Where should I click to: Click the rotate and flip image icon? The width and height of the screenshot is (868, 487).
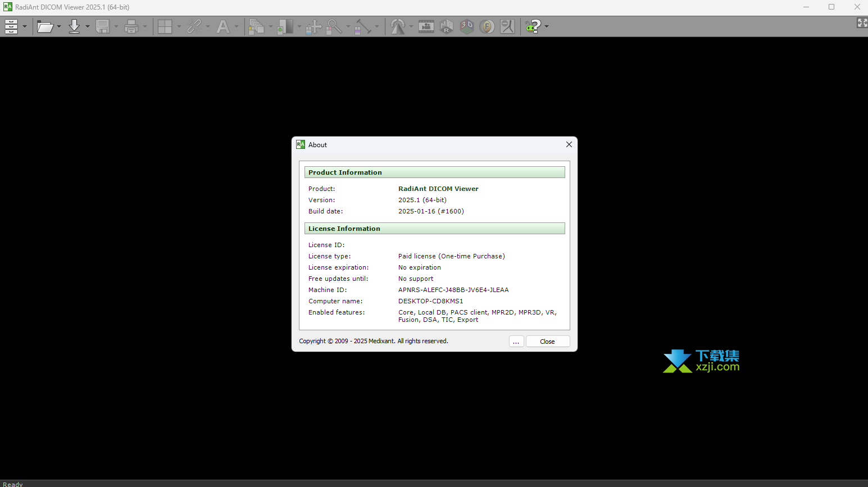tap(398, 26)
